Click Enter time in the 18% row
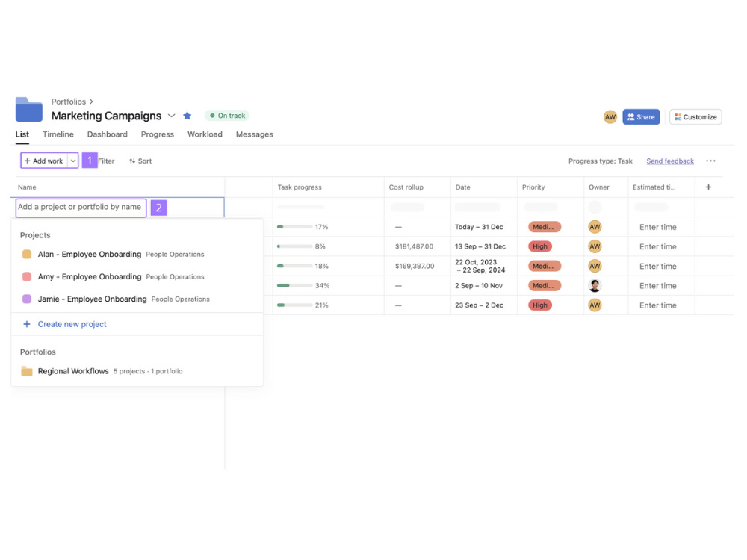747x560 pixels. [657, 267]
